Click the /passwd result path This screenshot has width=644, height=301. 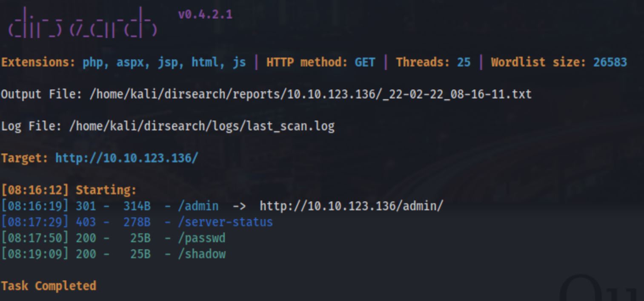[202, 238]
